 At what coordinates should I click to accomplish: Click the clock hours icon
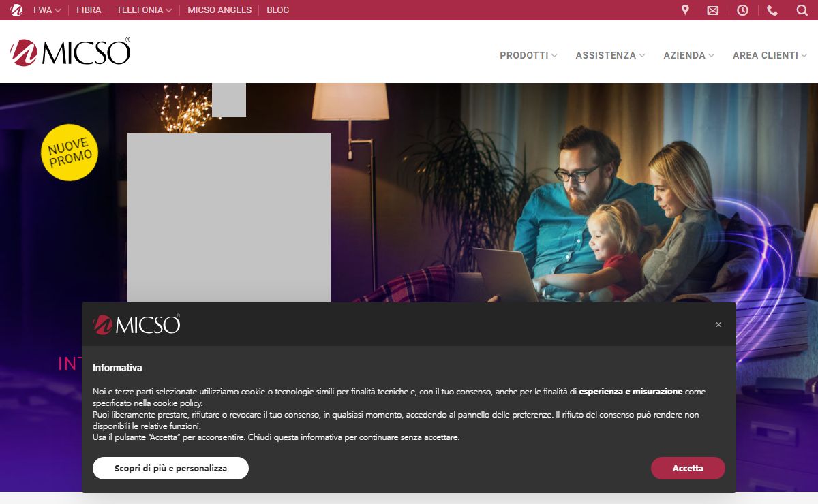click(742, 10)
